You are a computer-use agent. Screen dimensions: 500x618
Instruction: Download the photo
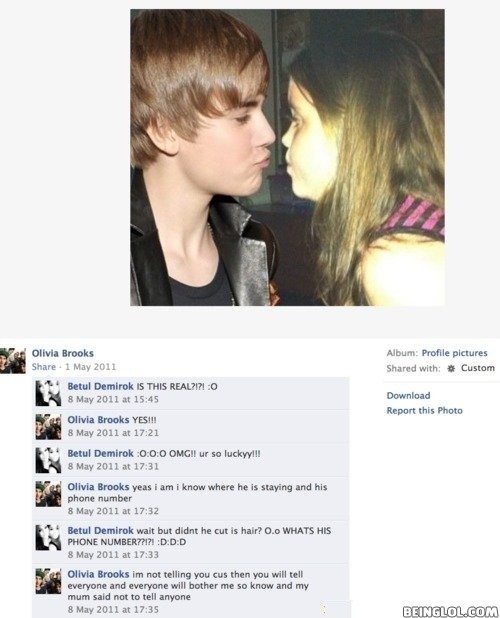point(408,395)
